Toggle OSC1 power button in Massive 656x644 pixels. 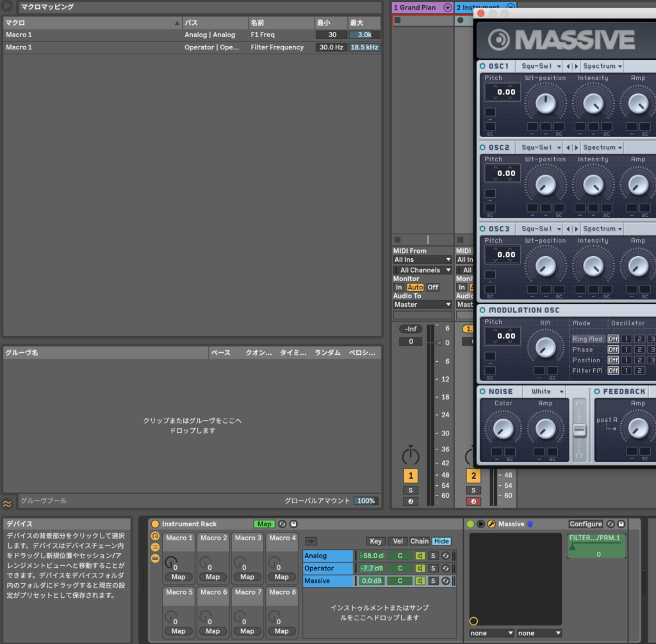483,66
